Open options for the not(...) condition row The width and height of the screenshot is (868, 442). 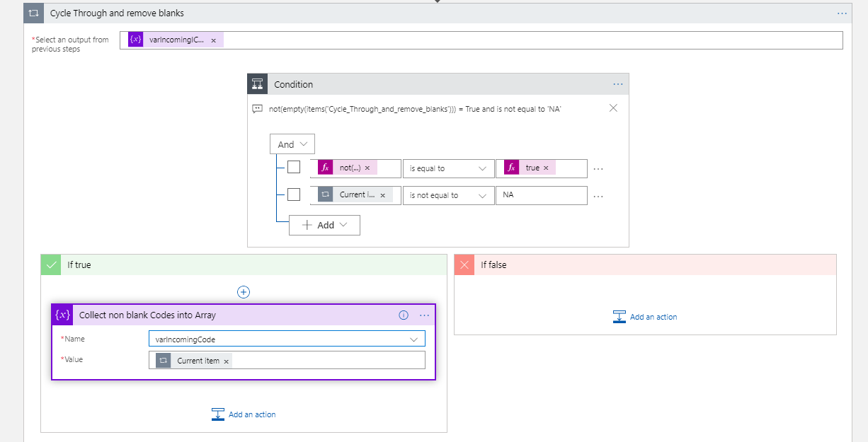(598, 169)
